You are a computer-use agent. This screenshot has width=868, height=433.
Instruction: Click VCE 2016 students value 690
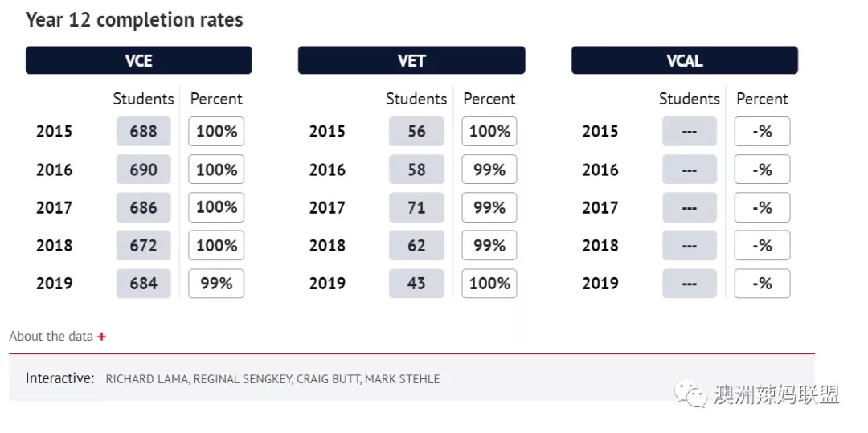tap(143, 170)
